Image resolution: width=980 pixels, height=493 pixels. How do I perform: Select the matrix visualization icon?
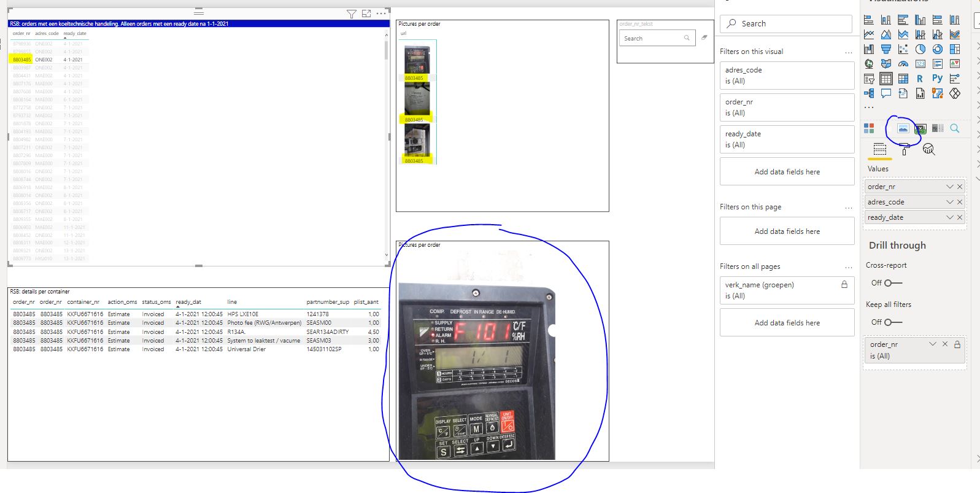coord(903,79)
